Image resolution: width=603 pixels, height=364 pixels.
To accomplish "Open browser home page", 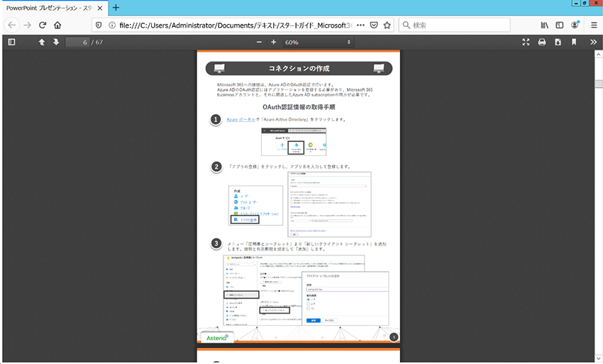I will [57, 25].
